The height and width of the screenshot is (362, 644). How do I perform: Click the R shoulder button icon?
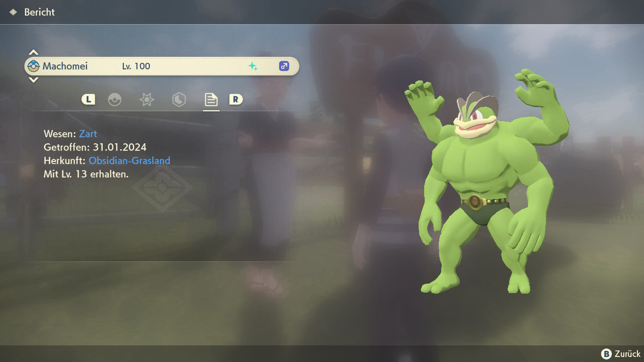pos(235,100)
